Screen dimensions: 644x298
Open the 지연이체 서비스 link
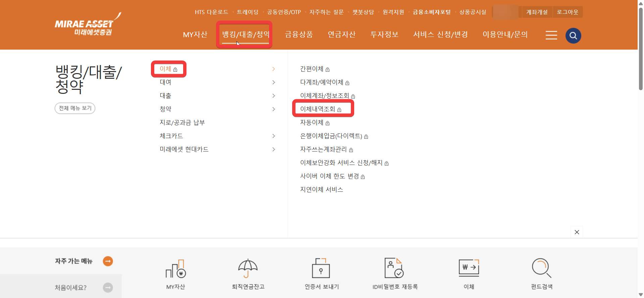click(321, 189)
